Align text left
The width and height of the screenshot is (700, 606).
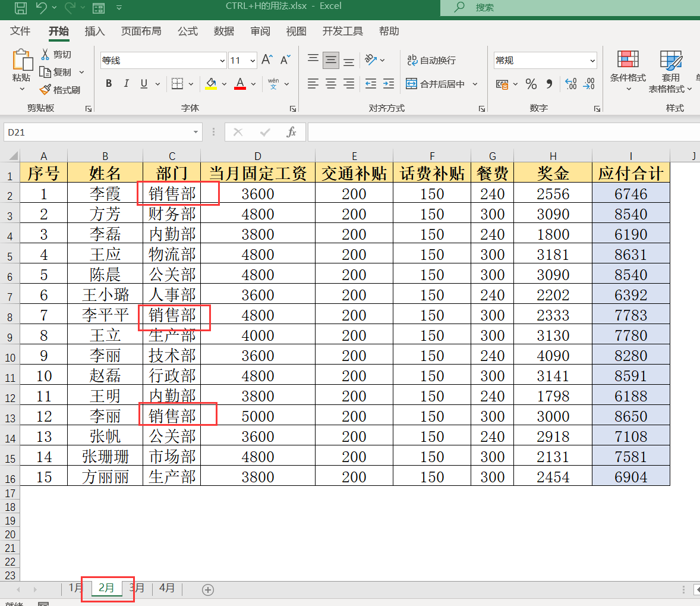pyautogui.click(x=313, y=84)
